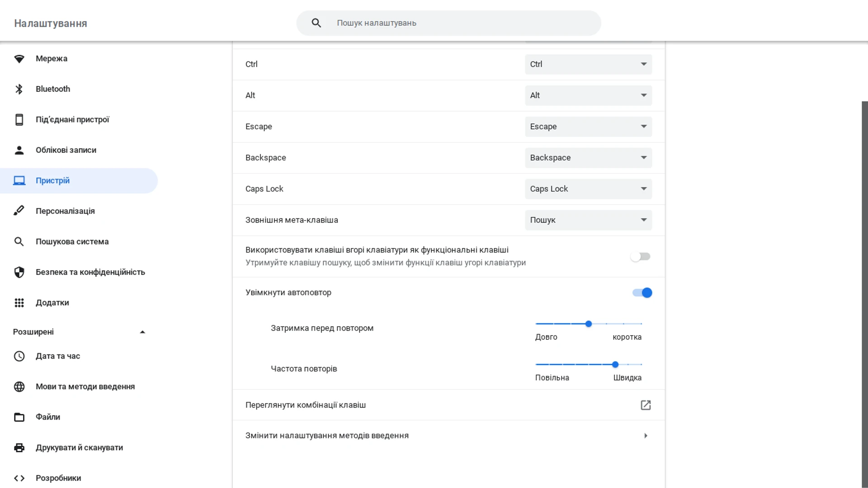The width and height of the screenshot is (868, 488).
Task: Open keyboard shortcuts external link icon
Action: pos(646,405)
